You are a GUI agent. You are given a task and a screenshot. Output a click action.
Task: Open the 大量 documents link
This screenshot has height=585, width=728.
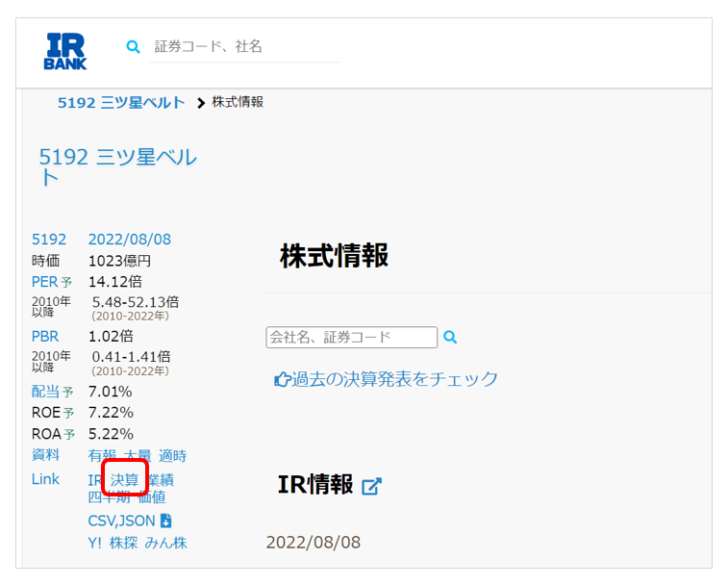coord(138,456)
